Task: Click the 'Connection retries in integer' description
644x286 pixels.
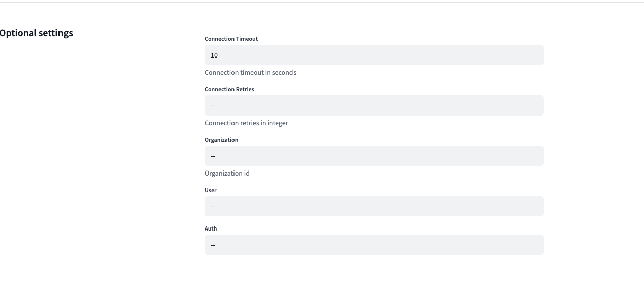Action: point(247,123)
